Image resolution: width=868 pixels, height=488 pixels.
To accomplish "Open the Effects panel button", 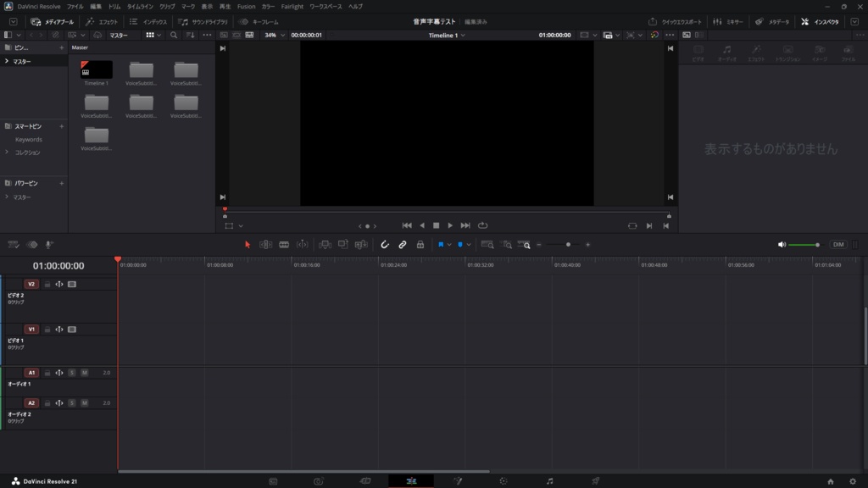I will 102,21.
